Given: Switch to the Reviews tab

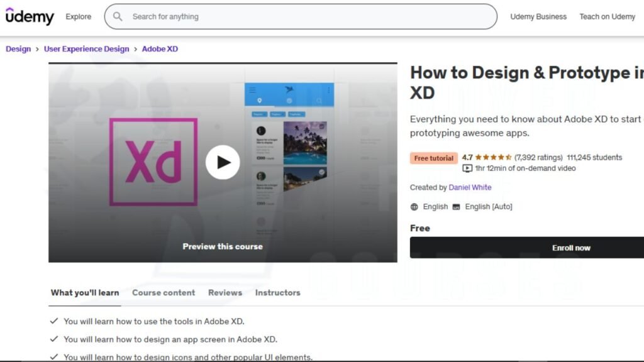Looking at the screenshot, I should pos(225,293).
